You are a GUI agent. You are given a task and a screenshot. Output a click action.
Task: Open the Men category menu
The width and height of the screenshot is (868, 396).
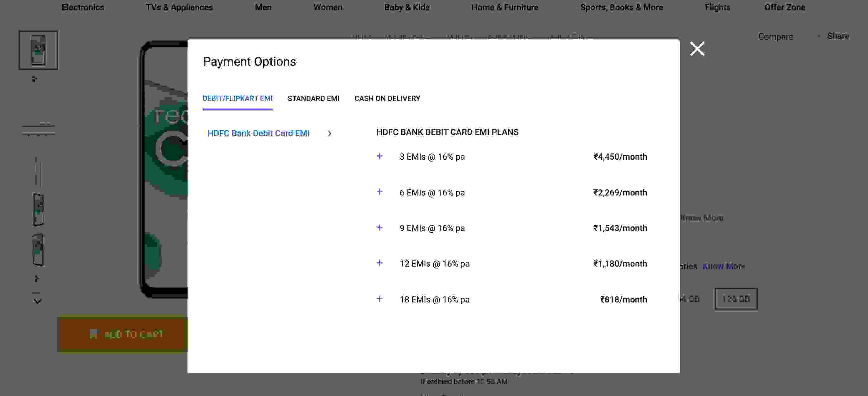[263, 7]
